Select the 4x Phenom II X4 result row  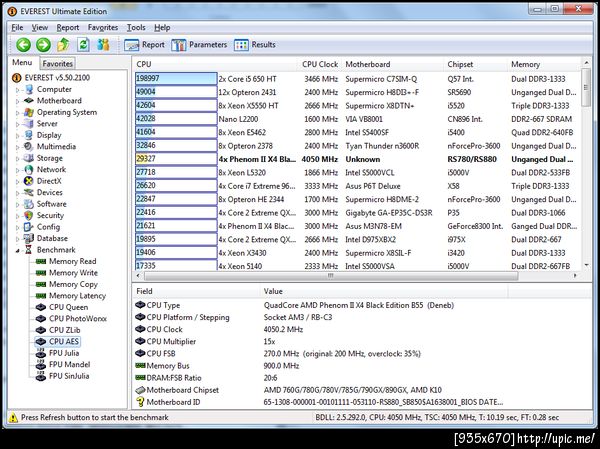click(x=356, y=159)
